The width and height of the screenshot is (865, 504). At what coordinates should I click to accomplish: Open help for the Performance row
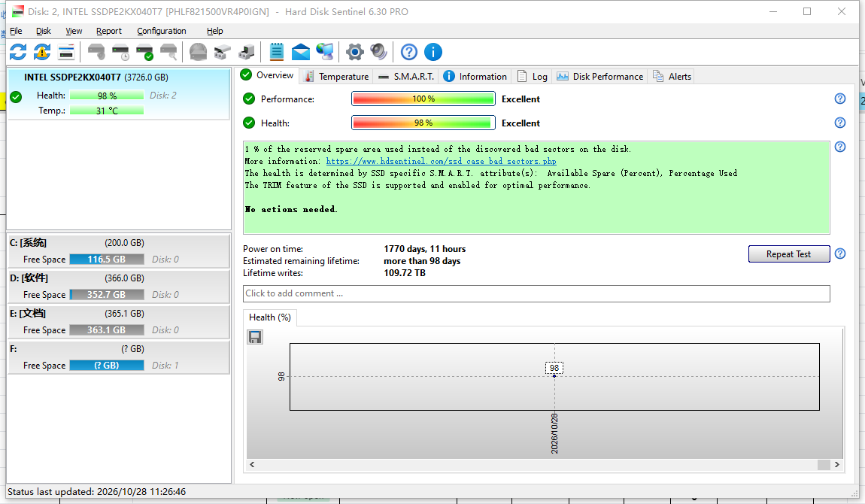(839, 99)
